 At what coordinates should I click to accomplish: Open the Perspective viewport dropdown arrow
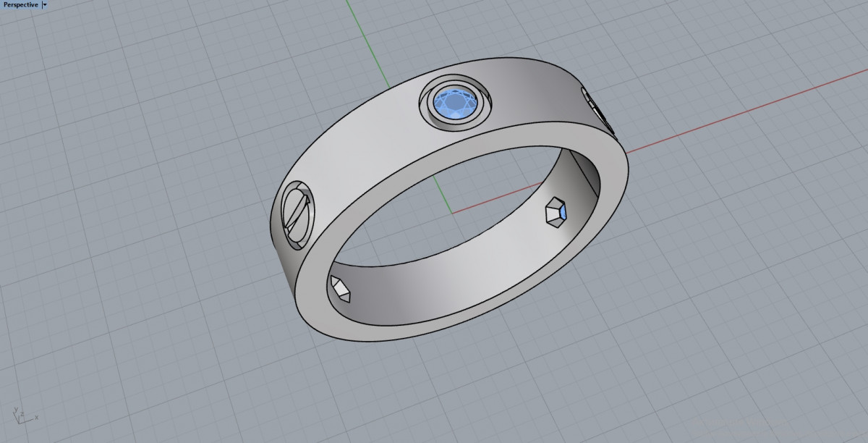point(45,4)
